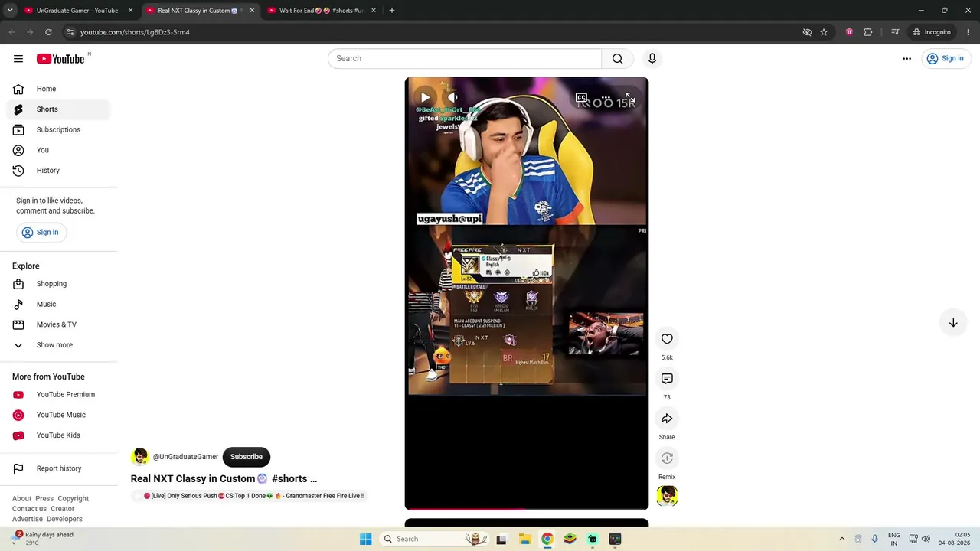The height and width of the screenshot is (551, 980).
Task: Start voice search with the microphone
Action: (x=652, y=59)
